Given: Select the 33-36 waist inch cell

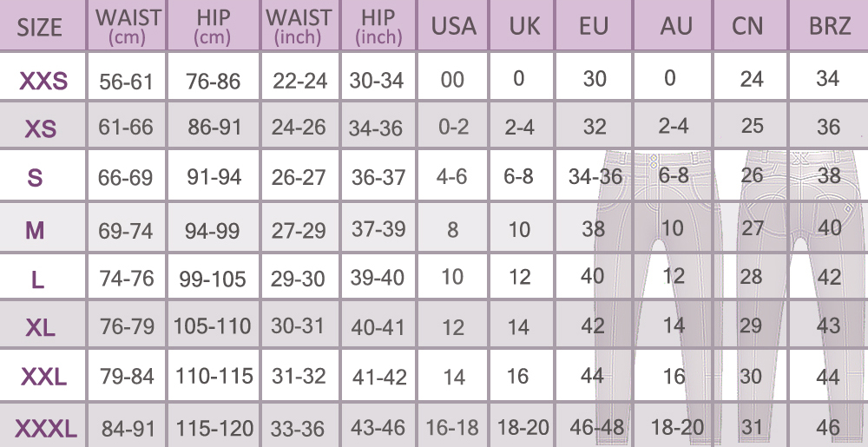Looking at the screenshot, I should point(299,428).
